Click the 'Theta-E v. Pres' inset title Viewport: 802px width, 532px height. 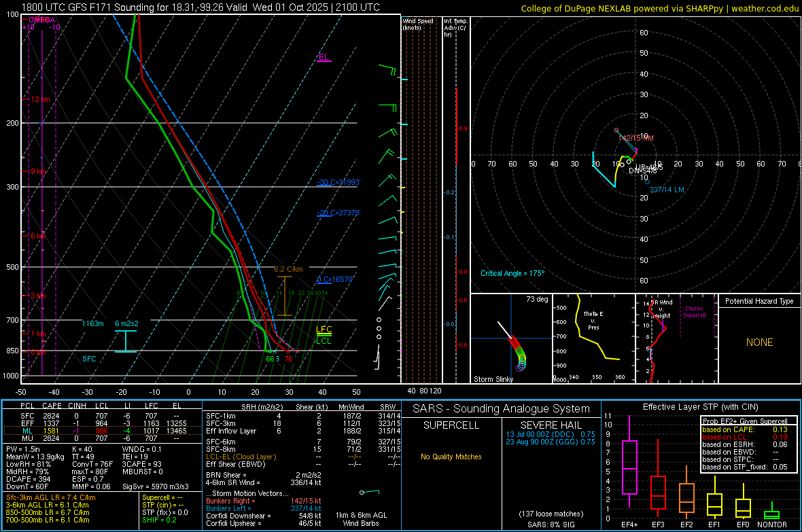(593, 320)
